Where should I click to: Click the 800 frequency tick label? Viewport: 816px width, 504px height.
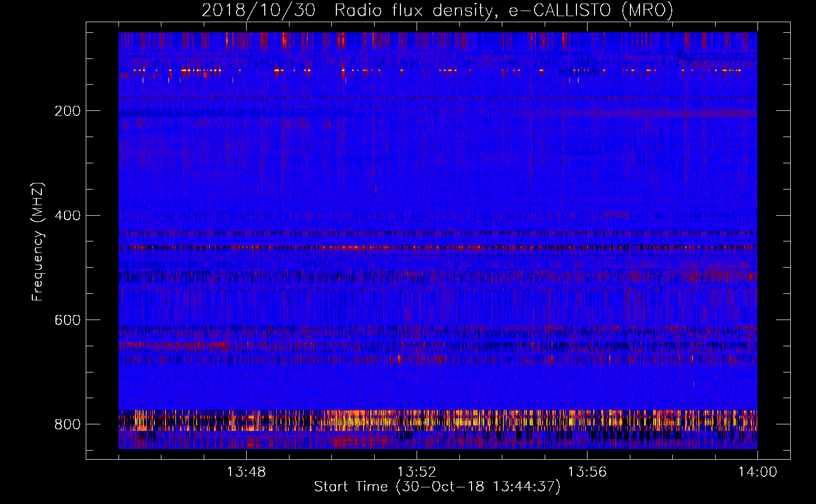68,424
